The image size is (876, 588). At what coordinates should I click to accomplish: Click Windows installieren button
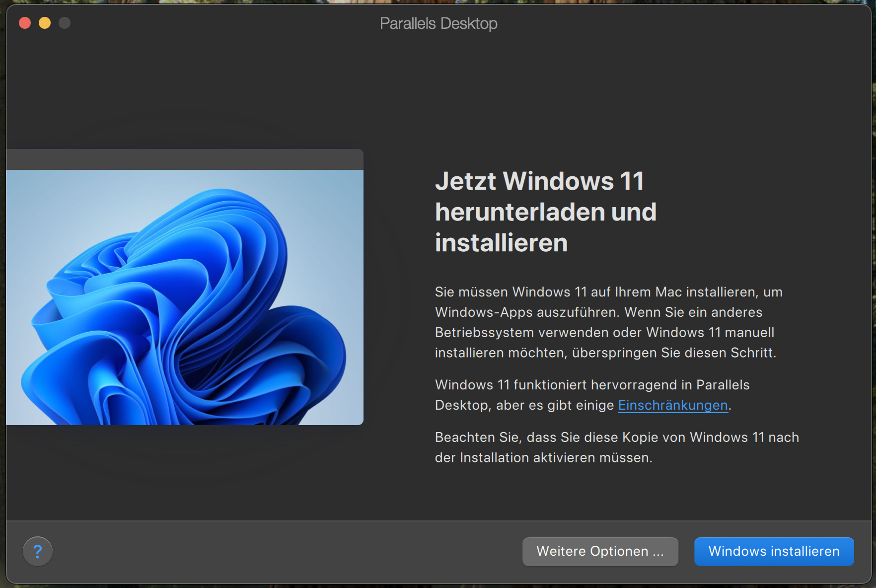(774, 551)
